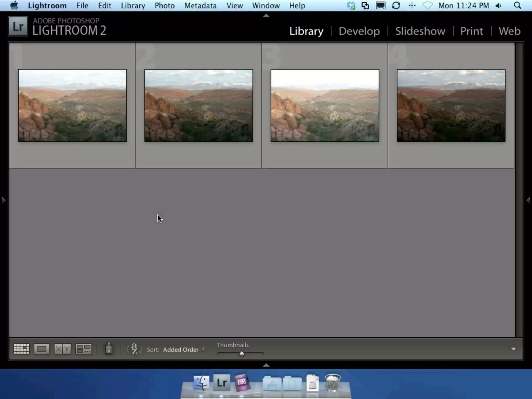Open toolbar content options triangle
Viewport: 532px width, 399px height.
(x=513, y=349)
